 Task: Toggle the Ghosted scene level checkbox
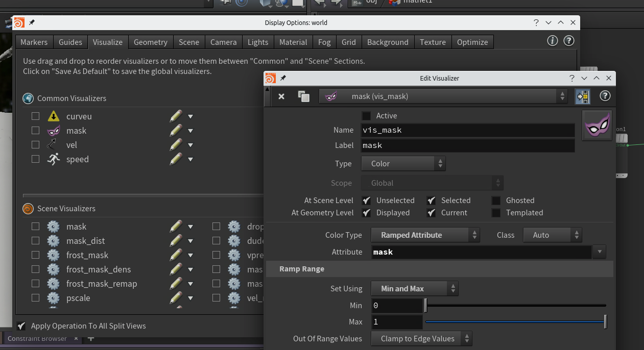coord(496,201)
